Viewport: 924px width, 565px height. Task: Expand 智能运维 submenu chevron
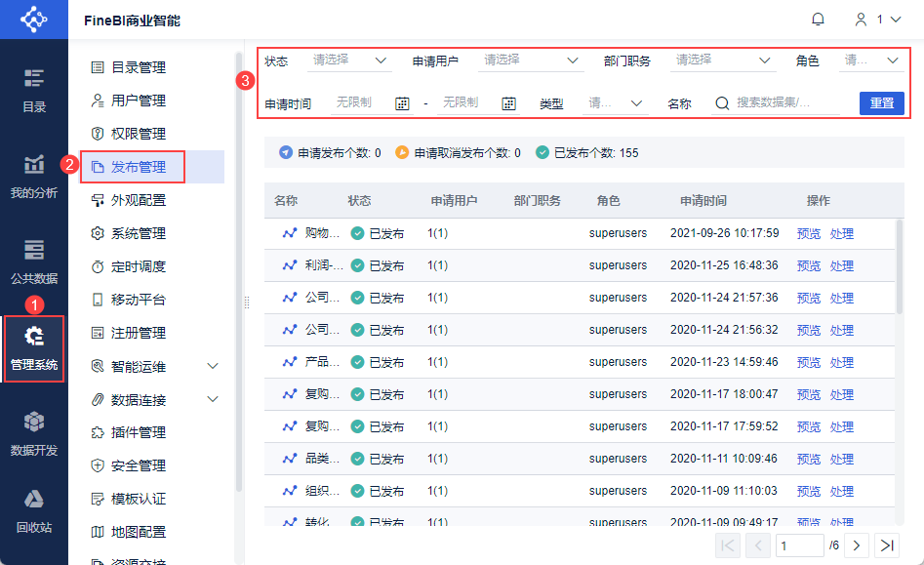pyautogui.click(x=213, y=366)
